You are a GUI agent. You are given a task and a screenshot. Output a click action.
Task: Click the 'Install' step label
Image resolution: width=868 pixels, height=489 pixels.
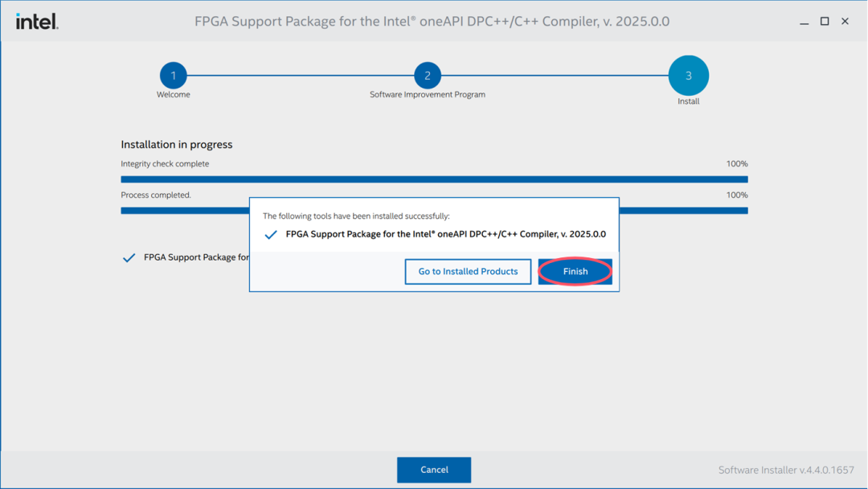tap(689, 101)
